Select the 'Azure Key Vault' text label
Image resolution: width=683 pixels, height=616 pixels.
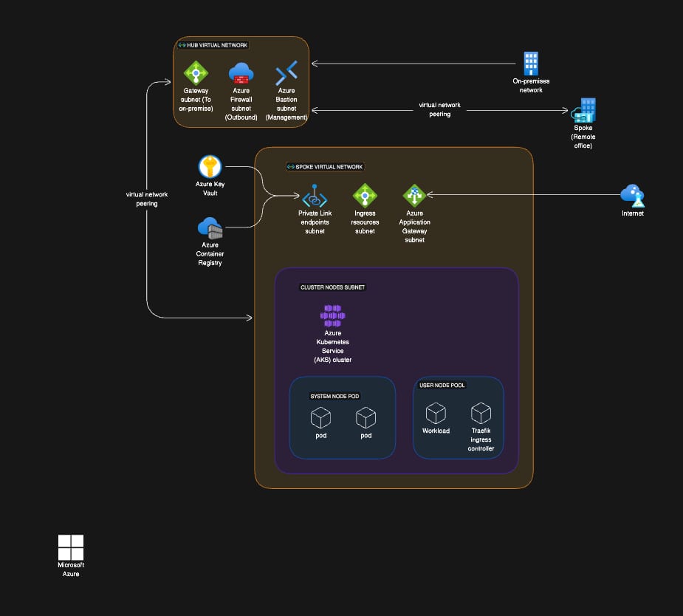point(210,188)
